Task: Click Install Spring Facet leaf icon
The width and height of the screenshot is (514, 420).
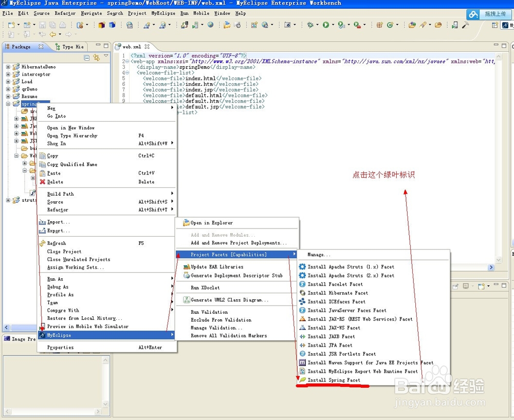Action: [x=302, y=380]
